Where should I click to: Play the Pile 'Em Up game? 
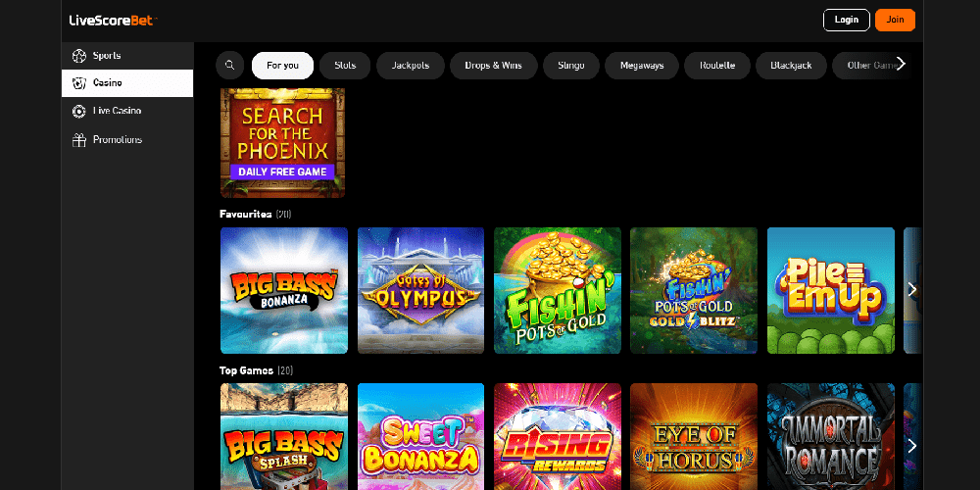pyautogui.click(x=831, y=291)
